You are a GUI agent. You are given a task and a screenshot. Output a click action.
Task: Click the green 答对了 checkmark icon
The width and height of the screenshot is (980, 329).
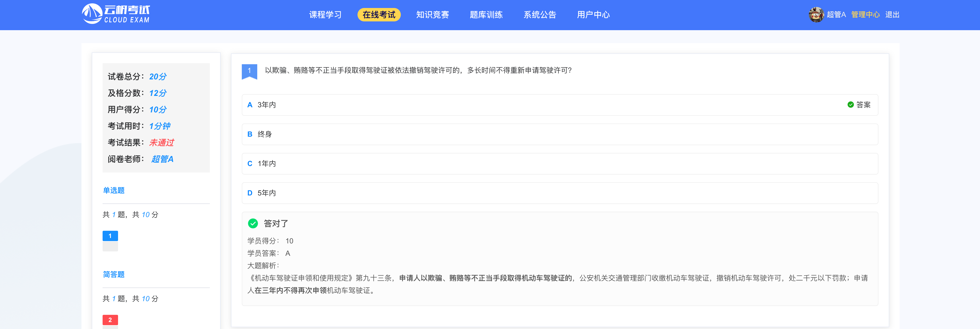click(x=253, y=224)
